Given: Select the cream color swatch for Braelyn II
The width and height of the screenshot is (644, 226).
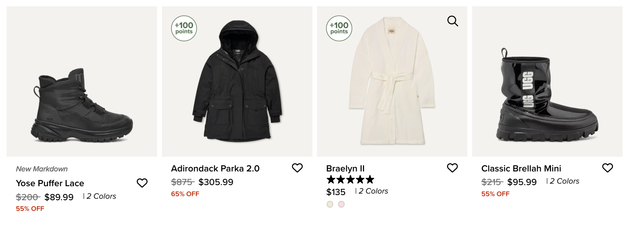Looking at the screenshot, I should click(330, 204).
